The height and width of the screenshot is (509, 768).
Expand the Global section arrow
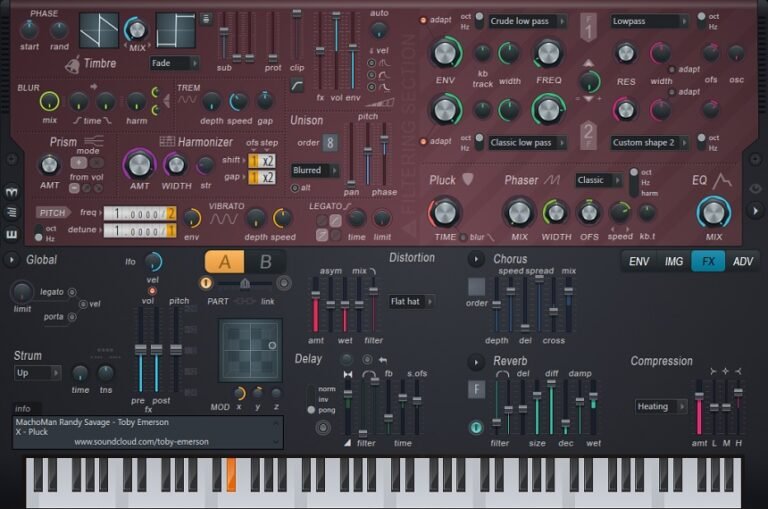click(11, 260)
